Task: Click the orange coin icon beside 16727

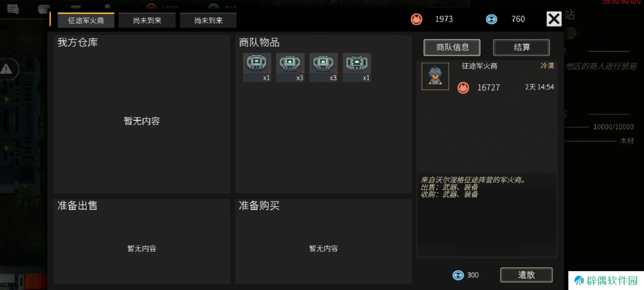Action: tap(463, 88)
